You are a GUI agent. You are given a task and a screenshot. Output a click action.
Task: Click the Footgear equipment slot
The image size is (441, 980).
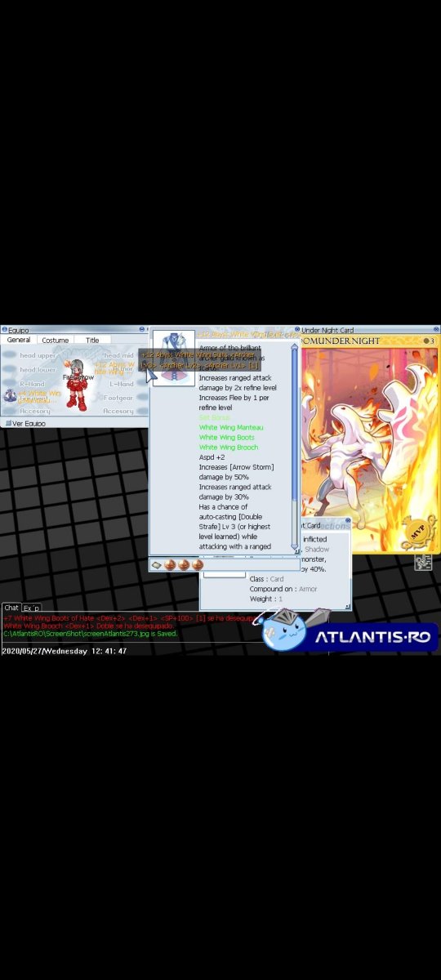pos(118,398)
